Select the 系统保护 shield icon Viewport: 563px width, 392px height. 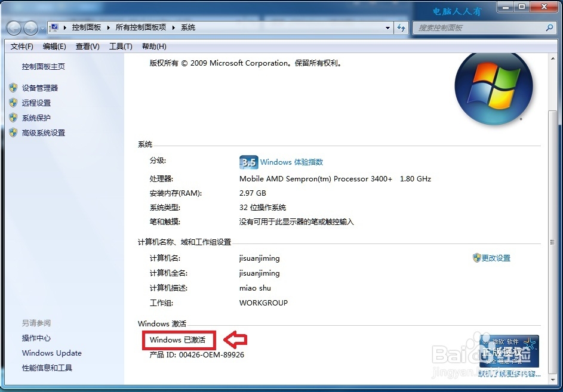click(x=13, y=118)
